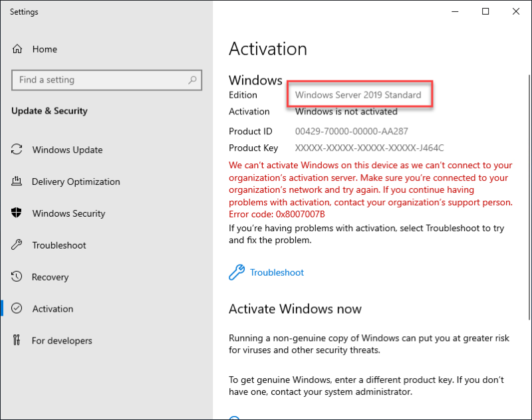Select Windows Security in sidebar
The image size is (532, 420).
[69, 213]
